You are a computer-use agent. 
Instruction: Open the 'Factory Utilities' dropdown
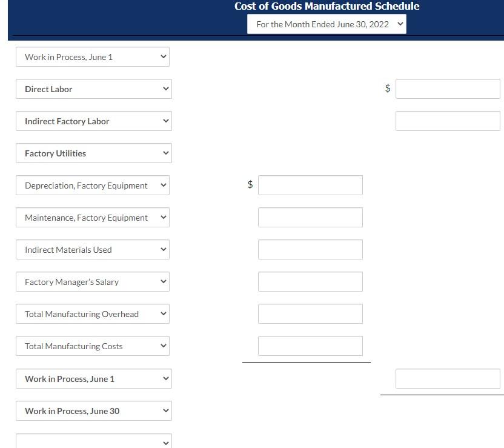click(93, 153)
